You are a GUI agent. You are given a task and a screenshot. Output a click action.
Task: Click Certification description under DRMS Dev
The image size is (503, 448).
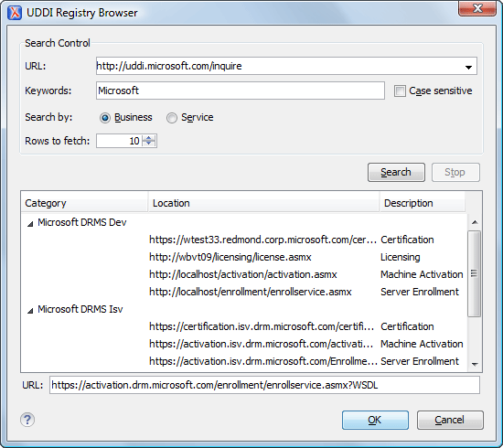[407, 240]
